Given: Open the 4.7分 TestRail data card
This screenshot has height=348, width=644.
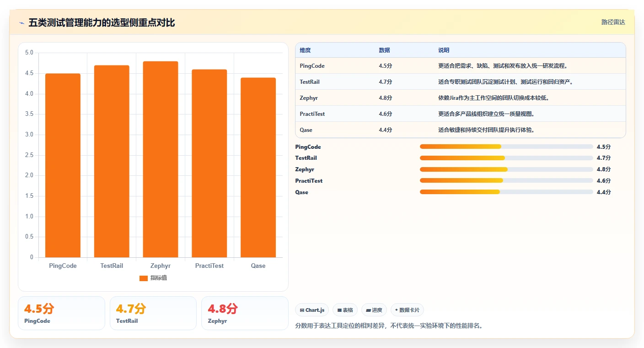Looking at the screenshot, I should click(x=153, y=313).
